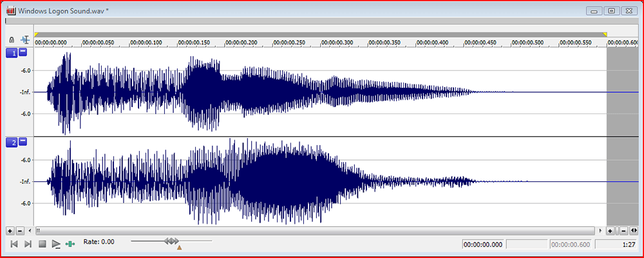
Task: Click the 00:00:00.600 selection length field
Action: point(570,244)
